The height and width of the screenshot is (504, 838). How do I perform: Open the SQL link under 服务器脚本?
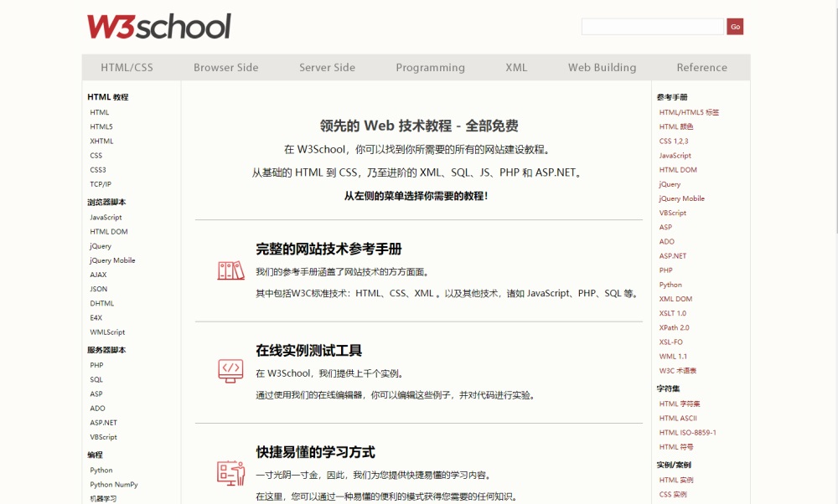click(96, 379)
